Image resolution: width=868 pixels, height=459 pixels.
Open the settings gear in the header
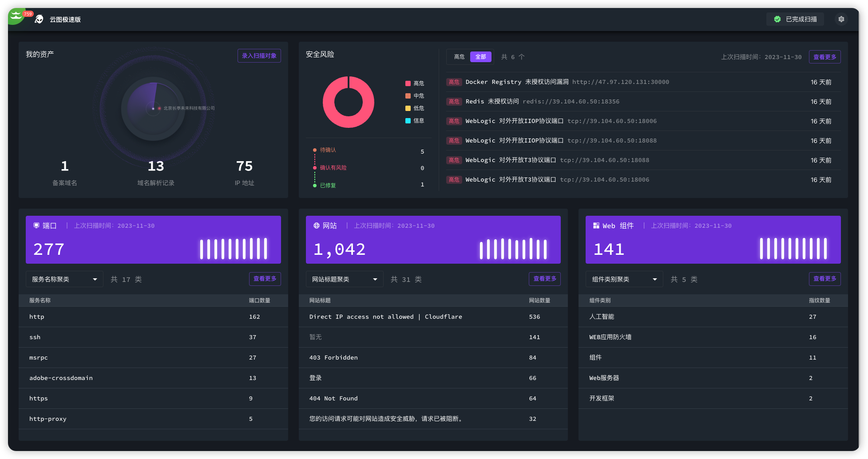click(x=841, y=19)
